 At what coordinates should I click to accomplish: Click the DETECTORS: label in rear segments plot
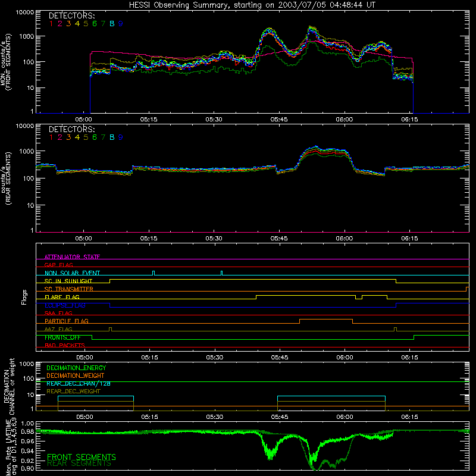click(71, 129)
